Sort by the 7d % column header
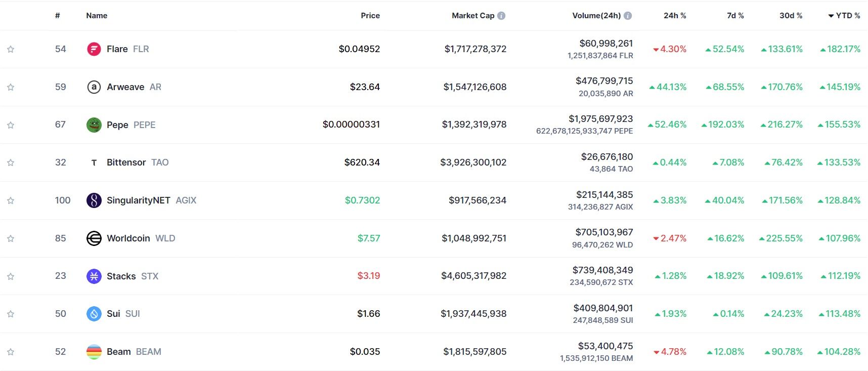Image resolution: width=868 pixels, height=371 pixels. click(x=735, y=16)
